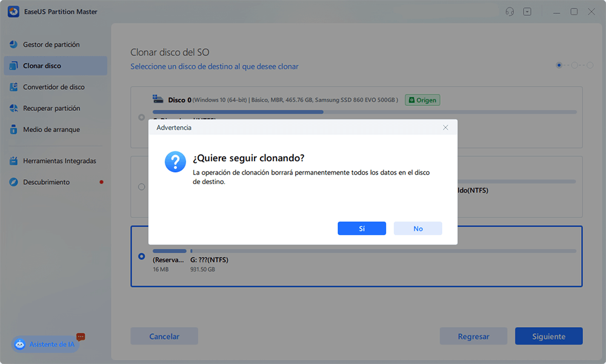
Task: Open the headset support icon
Action: point(510,12)
